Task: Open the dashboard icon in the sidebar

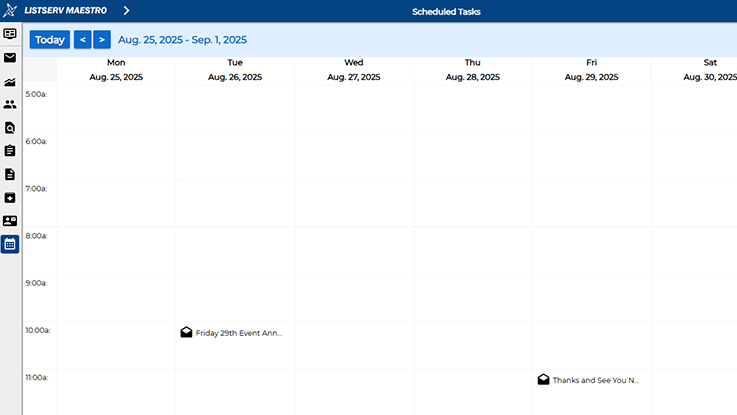Action: pos(10,34)
